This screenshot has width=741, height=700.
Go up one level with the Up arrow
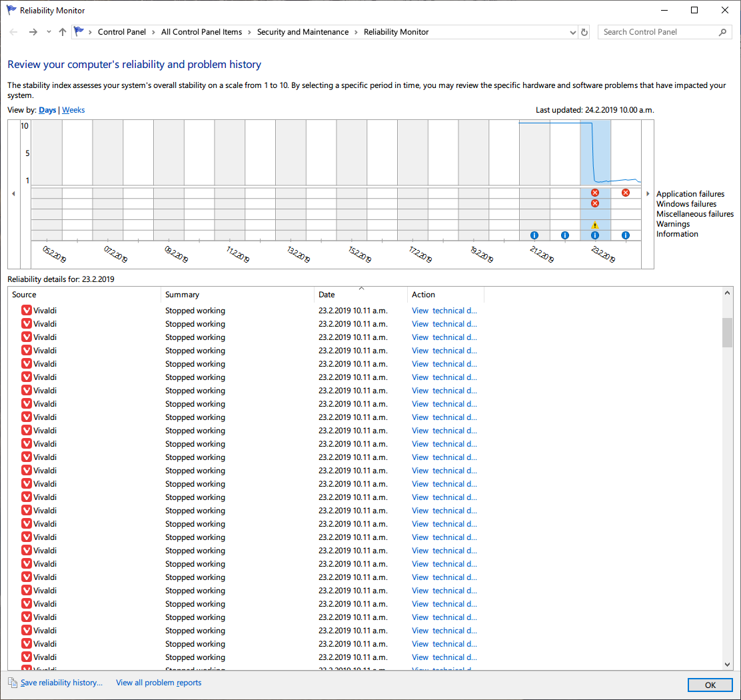(63, 32)
